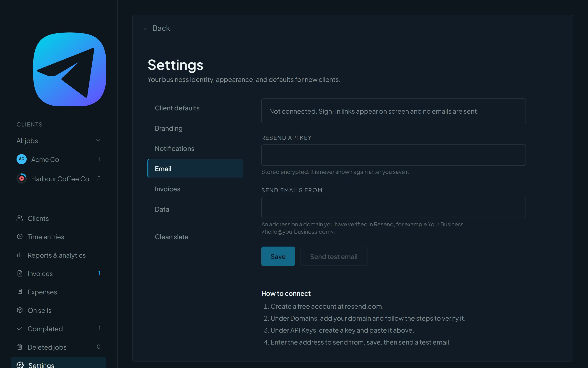Expand the All jobs chevron

pyautogui.click(x=98, y=141)
